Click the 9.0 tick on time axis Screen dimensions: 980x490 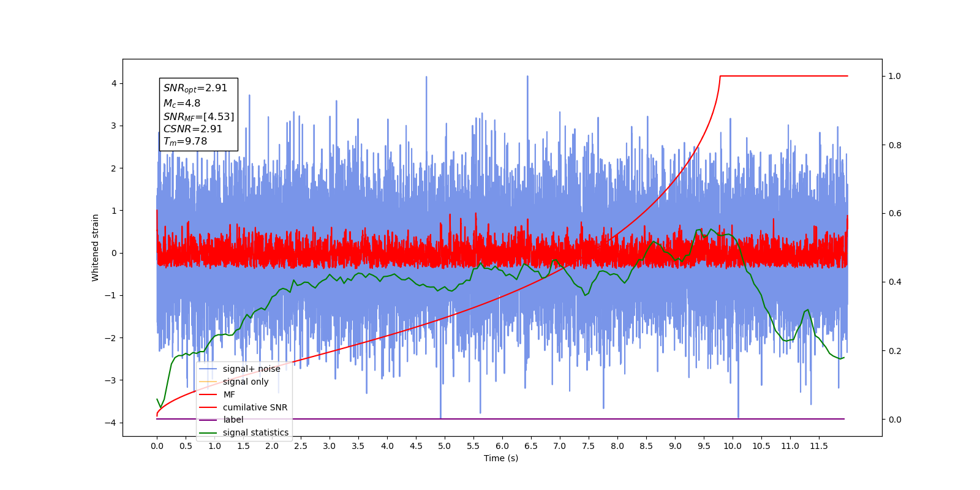675,446
